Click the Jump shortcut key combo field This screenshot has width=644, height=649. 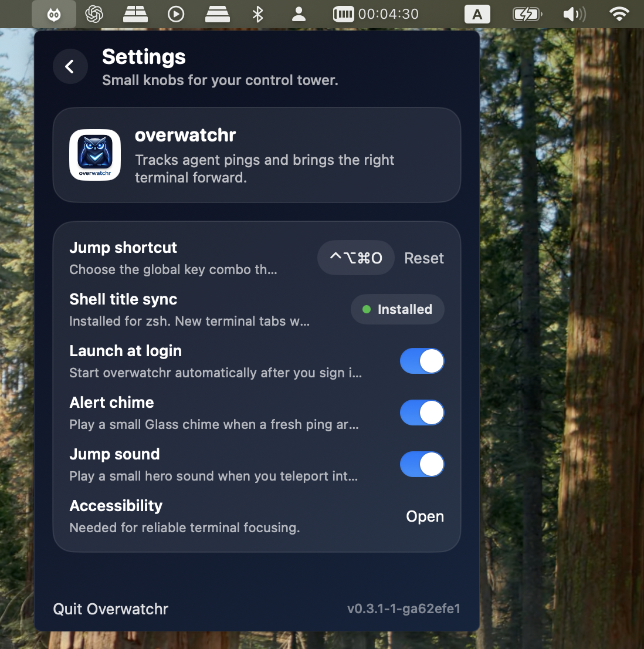point(355,258)
